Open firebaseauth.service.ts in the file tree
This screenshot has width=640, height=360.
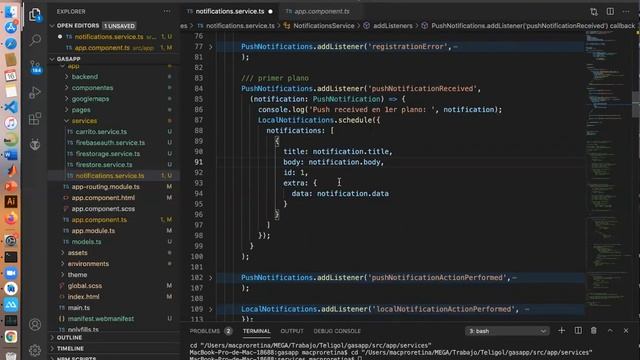tap(110, 143)
